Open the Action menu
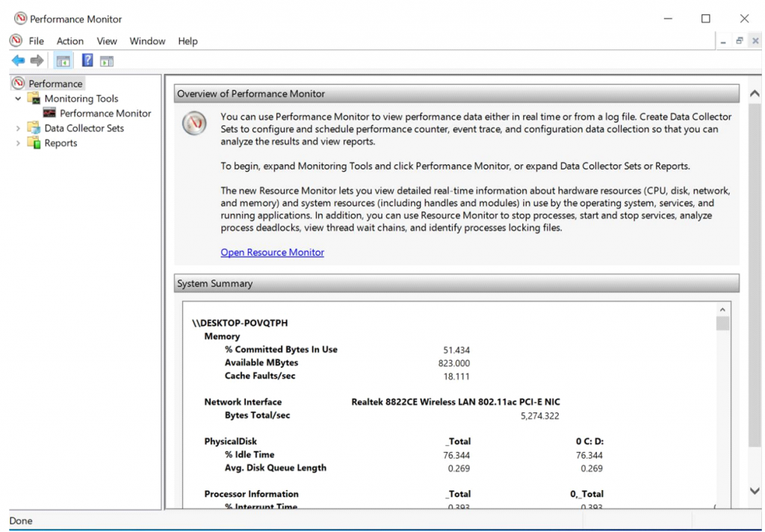The image size is (765, 532). click(x=69, y=41)
